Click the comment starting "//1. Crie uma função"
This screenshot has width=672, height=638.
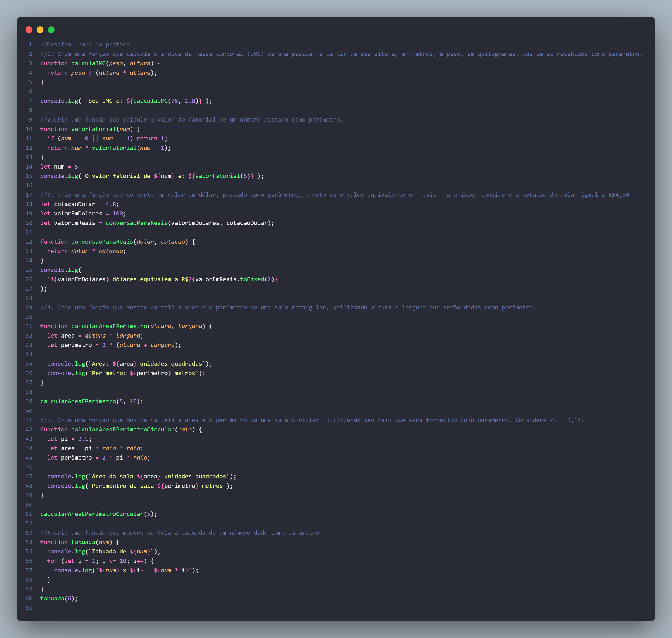341,54
